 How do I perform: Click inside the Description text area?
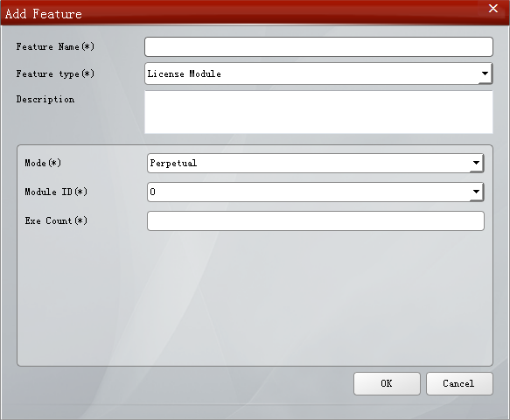click(318, 112)
